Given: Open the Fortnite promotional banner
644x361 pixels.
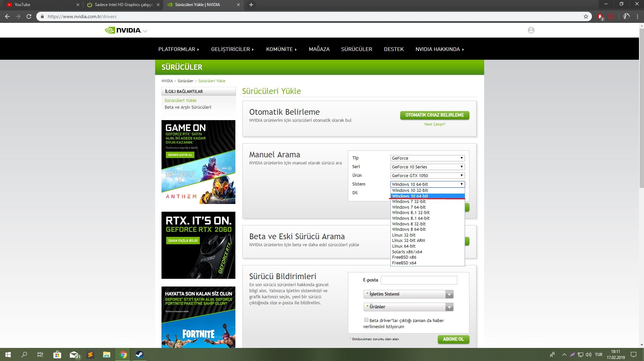Looking at the screenshot, I should click(198, 317).
